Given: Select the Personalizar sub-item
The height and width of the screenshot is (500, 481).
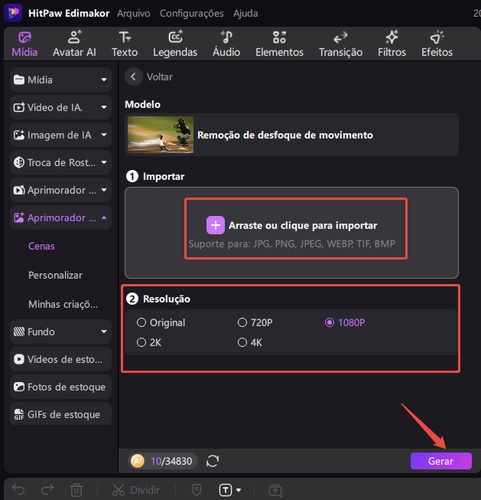Looking at the screenshot, I should 55,275.
